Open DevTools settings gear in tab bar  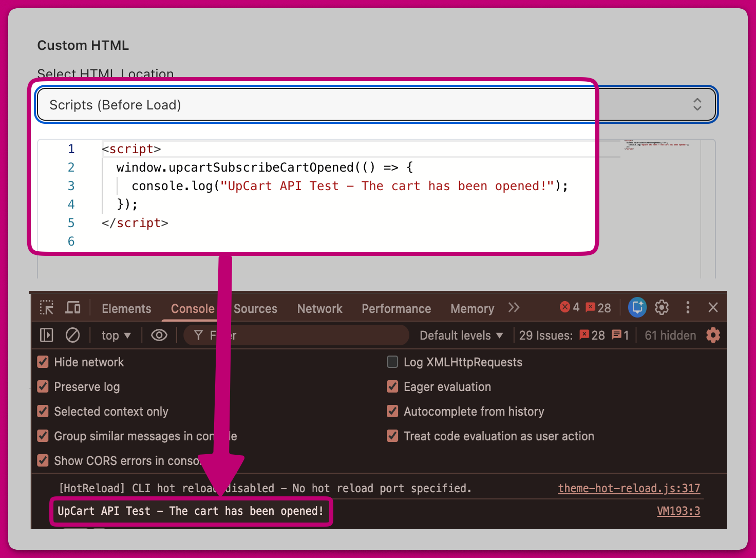pyautogui.click(x=661, y=307)
